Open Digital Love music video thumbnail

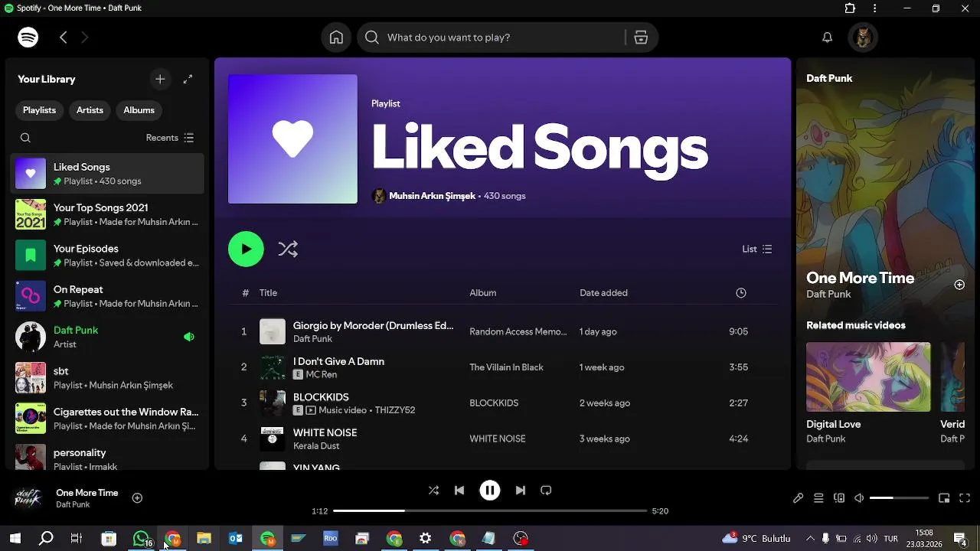[868, 377]
